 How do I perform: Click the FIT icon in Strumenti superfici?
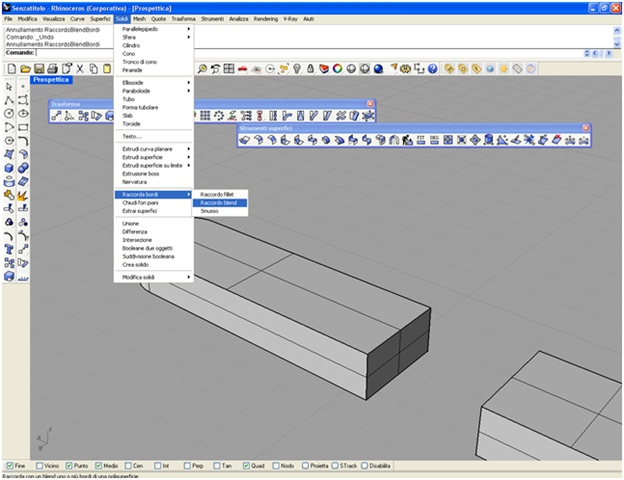point(421,140)
